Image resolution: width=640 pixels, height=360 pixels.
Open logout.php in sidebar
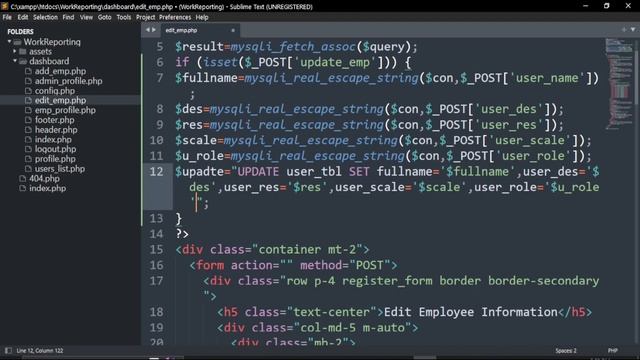point(55,149)
